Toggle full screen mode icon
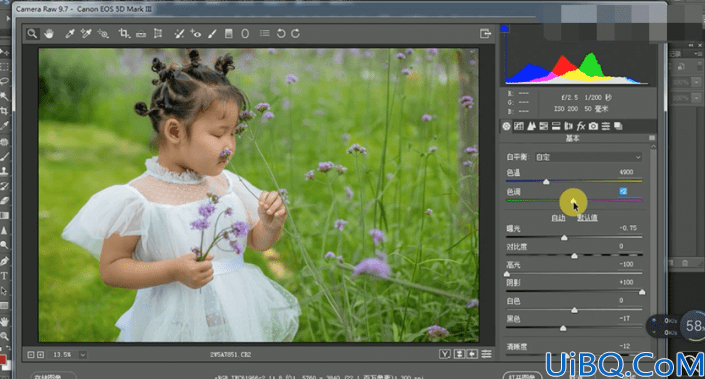 [x=485, y=34]
